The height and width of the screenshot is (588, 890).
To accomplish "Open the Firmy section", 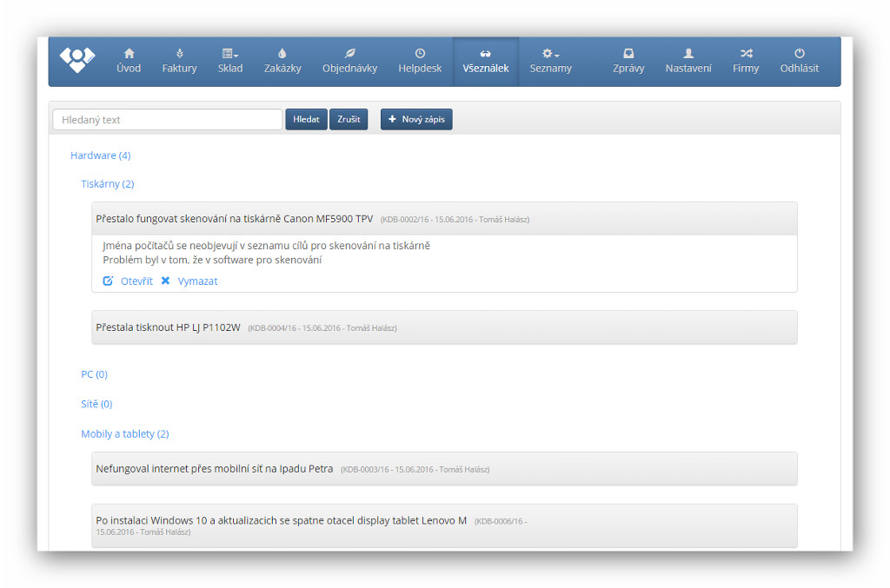I will coord(746,61).
